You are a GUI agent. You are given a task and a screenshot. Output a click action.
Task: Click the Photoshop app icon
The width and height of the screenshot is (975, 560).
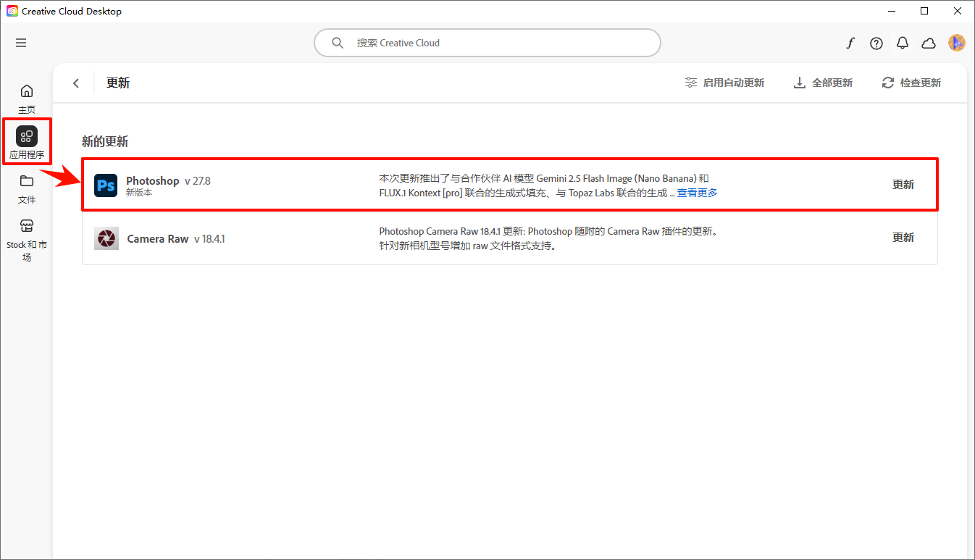point(106,185)
